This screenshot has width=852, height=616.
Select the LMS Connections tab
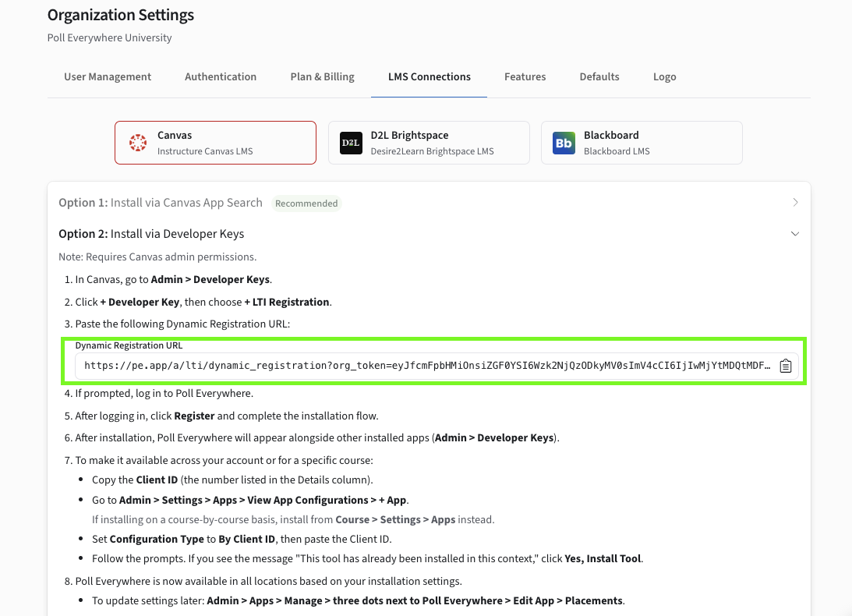pyautogui.click(x=430, y=76)
